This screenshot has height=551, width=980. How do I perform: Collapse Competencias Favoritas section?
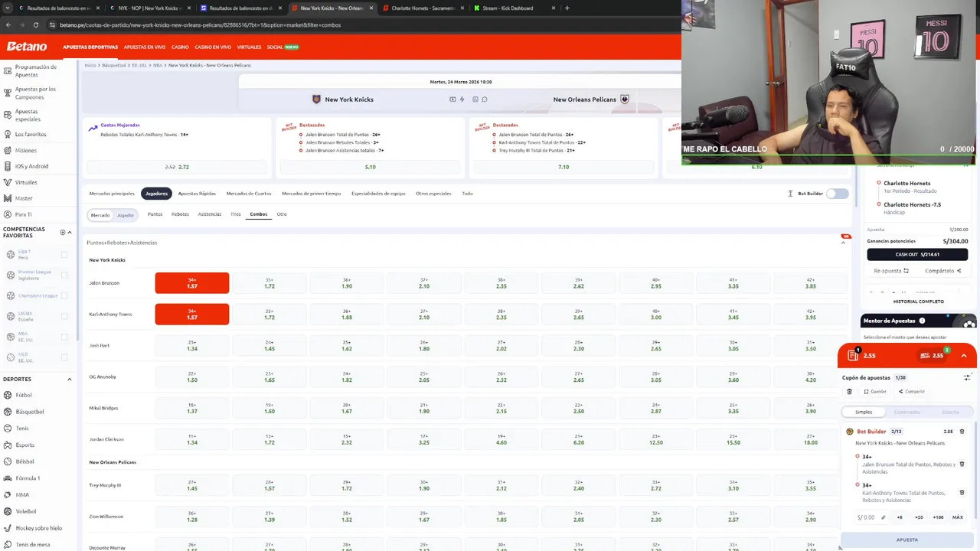(x=70, y=232)
